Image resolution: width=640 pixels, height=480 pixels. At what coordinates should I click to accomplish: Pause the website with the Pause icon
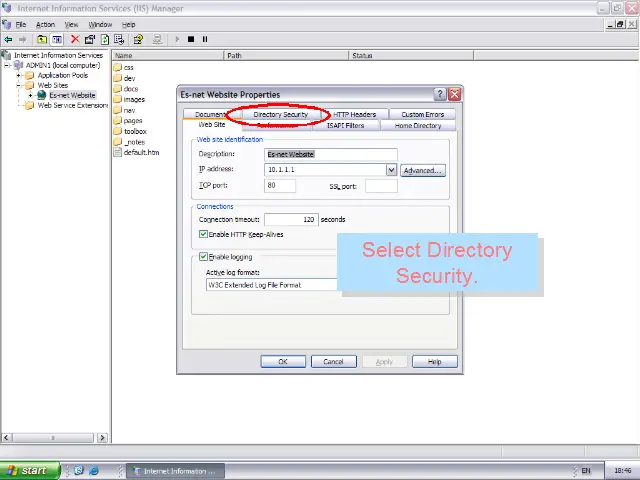(x=205, y=39)
